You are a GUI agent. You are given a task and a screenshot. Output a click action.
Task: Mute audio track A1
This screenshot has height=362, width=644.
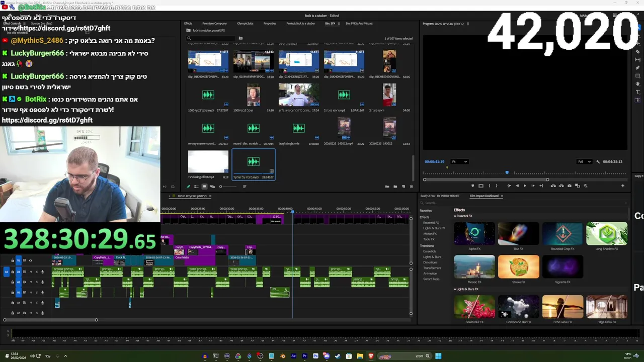tap(31, 272)
